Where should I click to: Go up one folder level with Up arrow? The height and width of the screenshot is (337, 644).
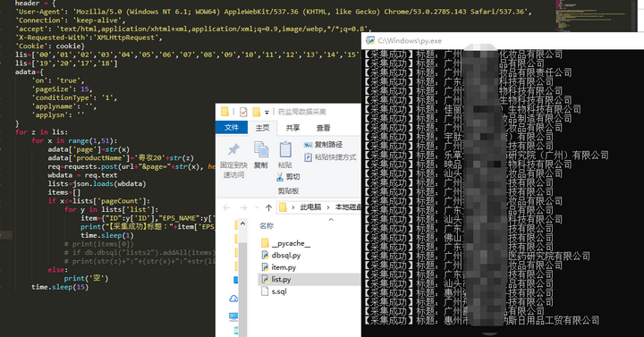268,207
